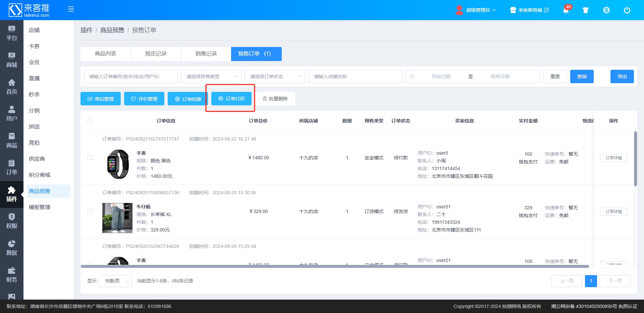Open the 10条/页 page size dropdown
This screenshot has height=313, width=644.
pos(115,281)
